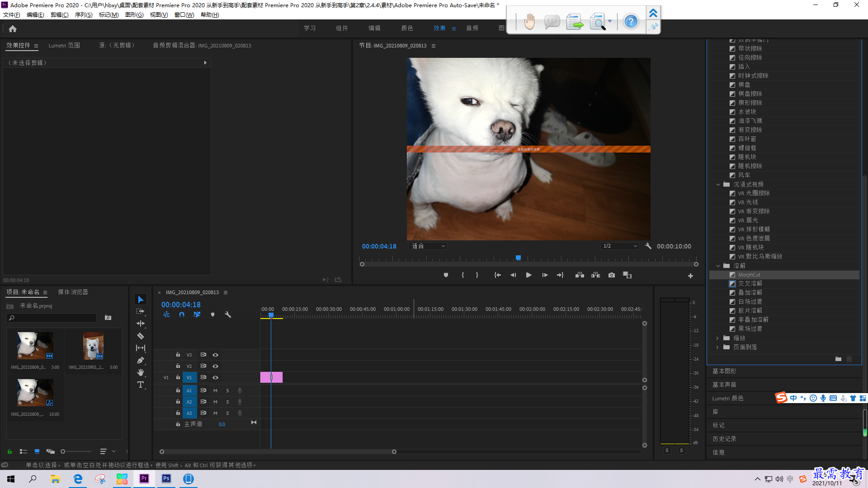Screen dimensions: 868x488
Task: Open the zoom level dropdown 适合
Action: (x=428, y=246)
